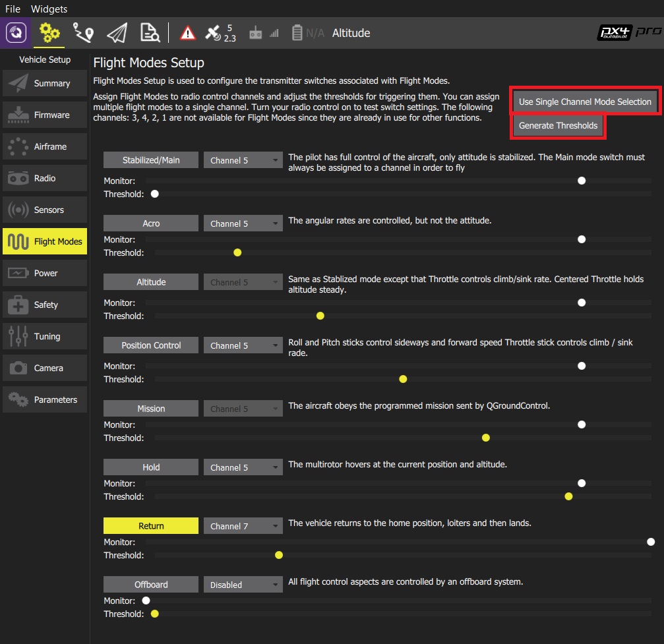
Task: Click the QGroundControl application logo icon
Action: tap(16, 32)
